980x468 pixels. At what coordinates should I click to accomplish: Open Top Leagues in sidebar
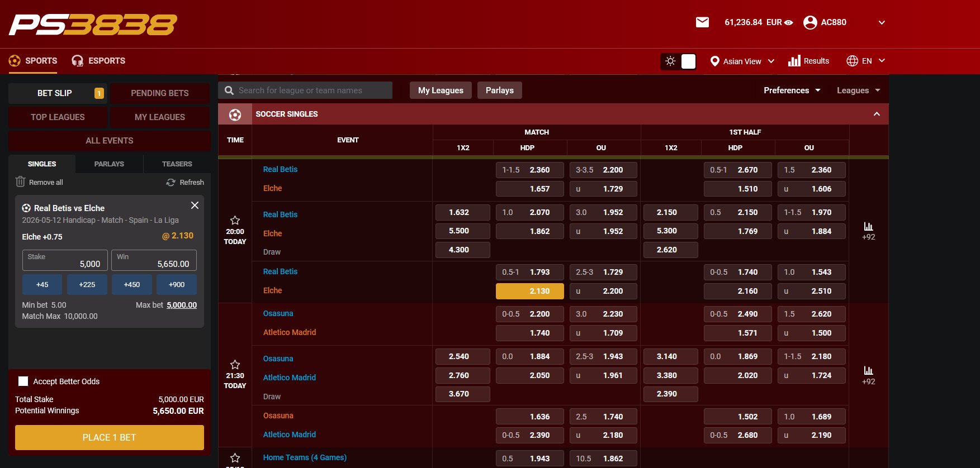click(x=58, y=117)
